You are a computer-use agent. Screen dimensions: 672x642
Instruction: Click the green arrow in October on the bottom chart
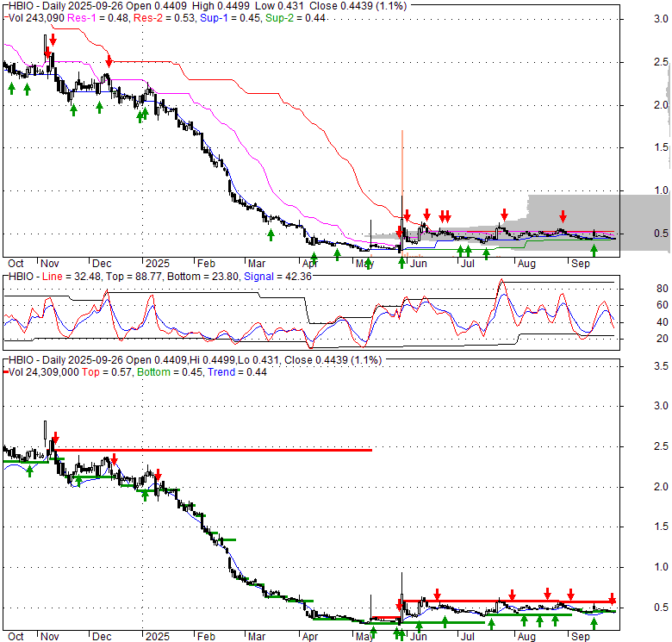(29, 471)
